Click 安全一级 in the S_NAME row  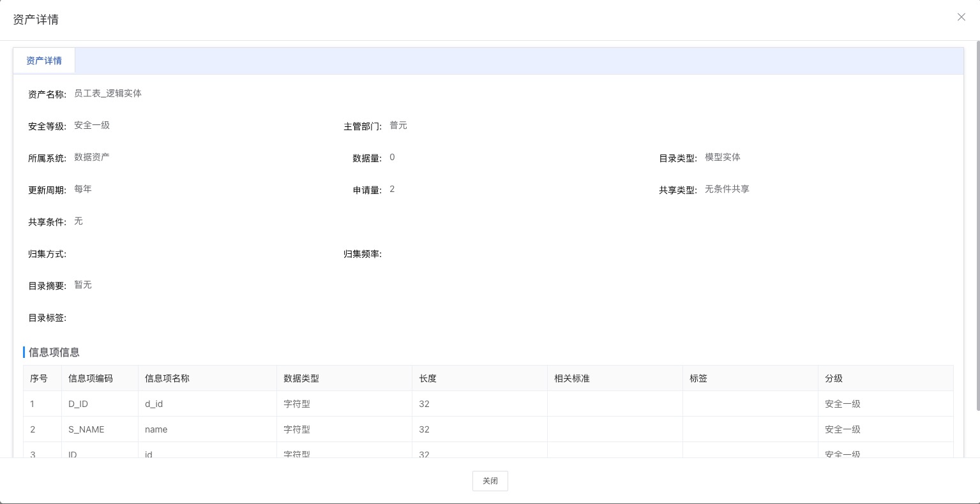[x=843, y=429]
